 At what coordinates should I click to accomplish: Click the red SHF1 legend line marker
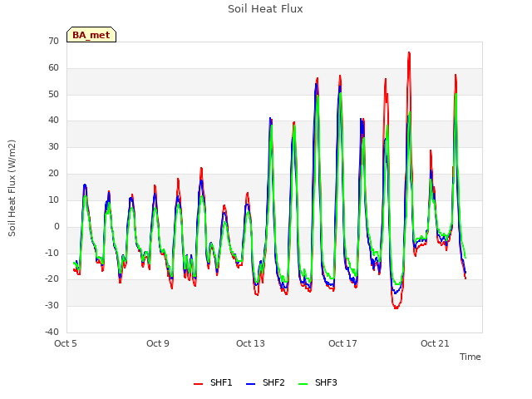pyautogui.click(x=198, y=384)
